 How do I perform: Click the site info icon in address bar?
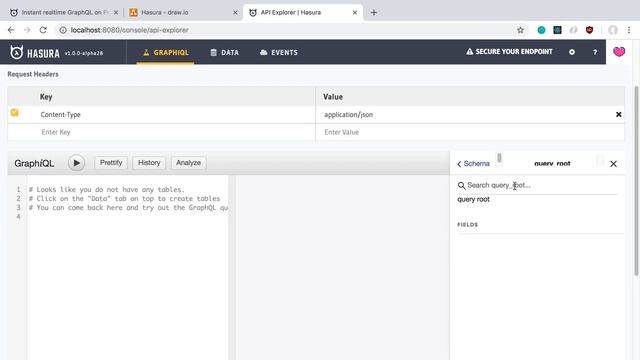63,30
